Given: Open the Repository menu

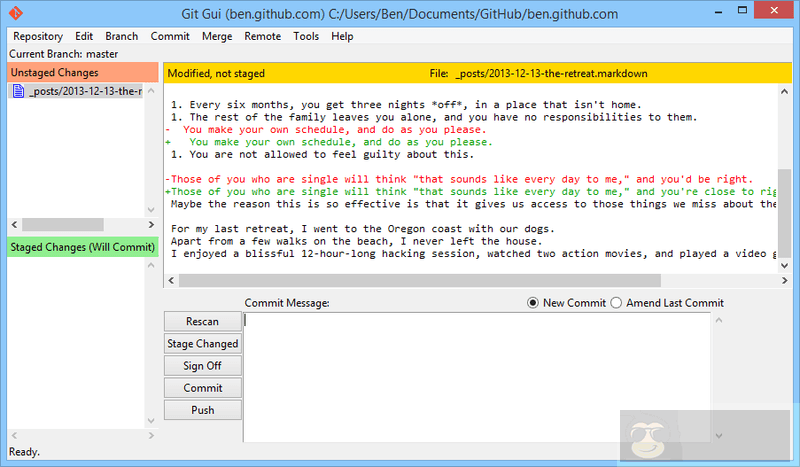Looking at the screenshot, I should tap(37, 36).
